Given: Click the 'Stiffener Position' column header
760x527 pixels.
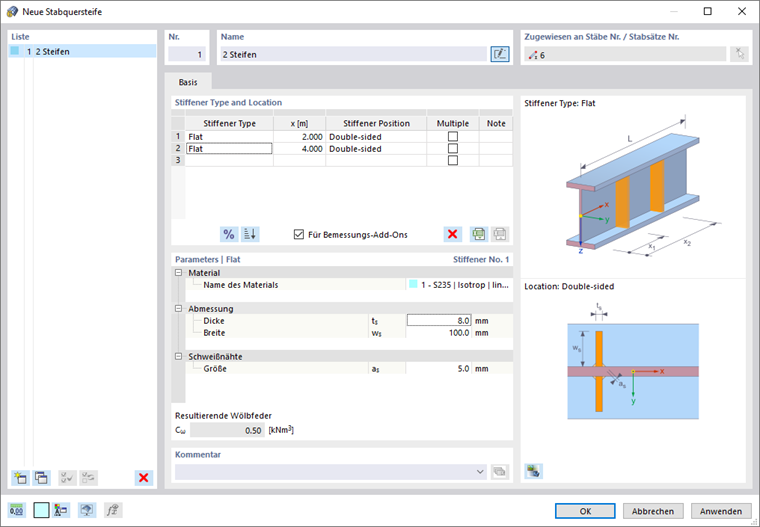Looking at the screenshot, I should point(376,123).
